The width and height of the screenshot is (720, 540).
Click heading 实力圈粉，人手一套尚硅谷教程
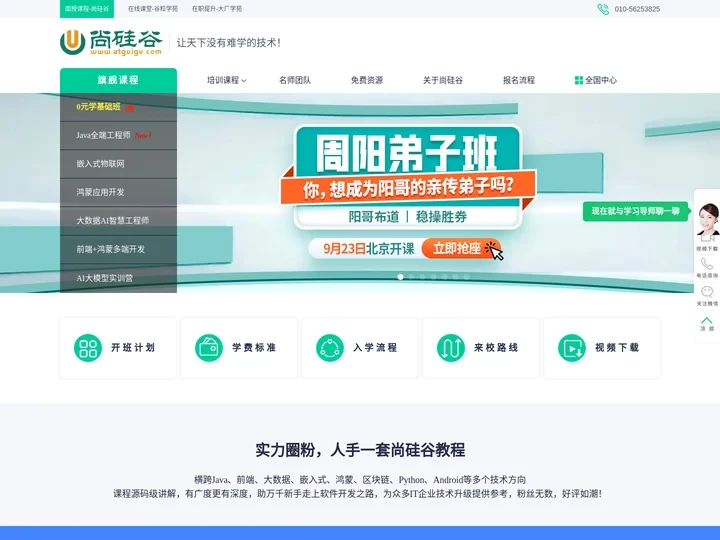coord(360,450)
